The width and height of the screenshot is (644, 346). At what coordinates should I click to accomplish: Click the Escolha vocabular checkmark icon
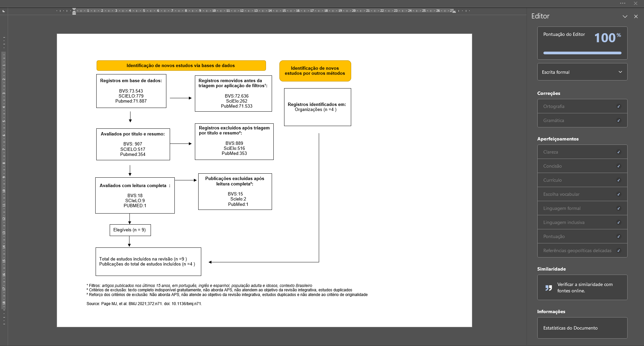(619, 194)
